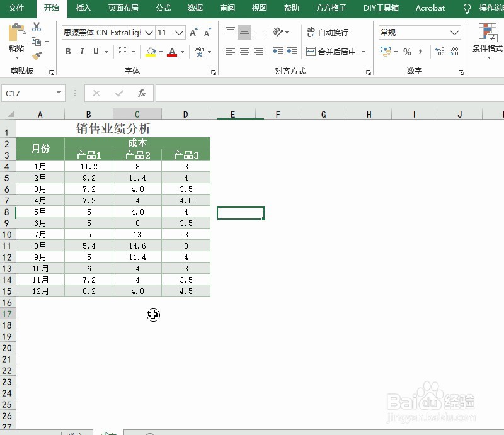Open the Paste options arrow below 粘贴
This screenshot has height=435, width=504.
(17, 57)
